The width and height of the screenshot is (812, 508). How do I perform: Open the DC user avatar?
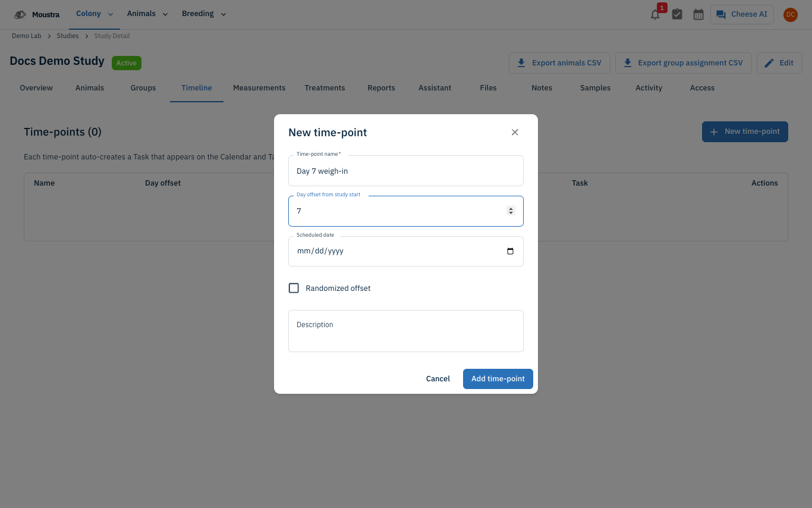[x=790, y=15]
